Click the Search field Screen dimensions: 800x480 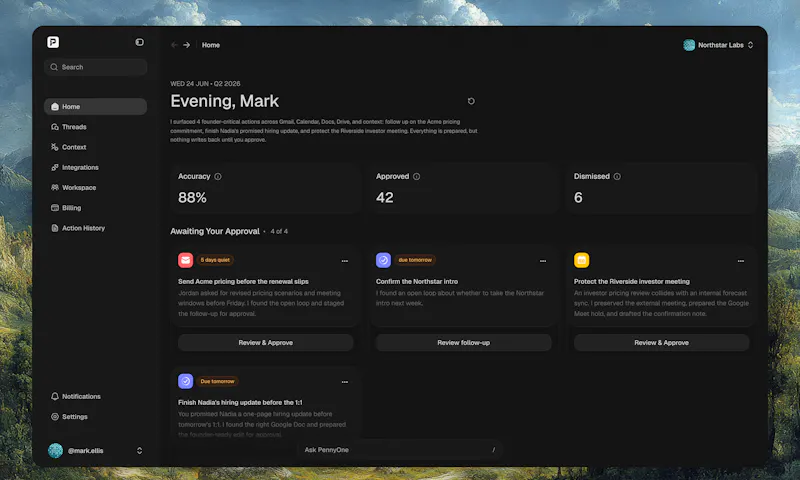click(95, 67)
